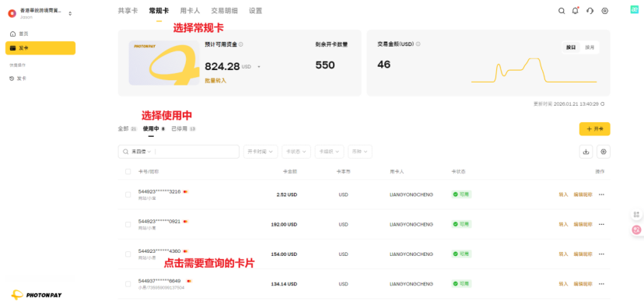This screenshot has height=305, width=644.
Task: Click 批量转入 link
Action: point(215,81)
